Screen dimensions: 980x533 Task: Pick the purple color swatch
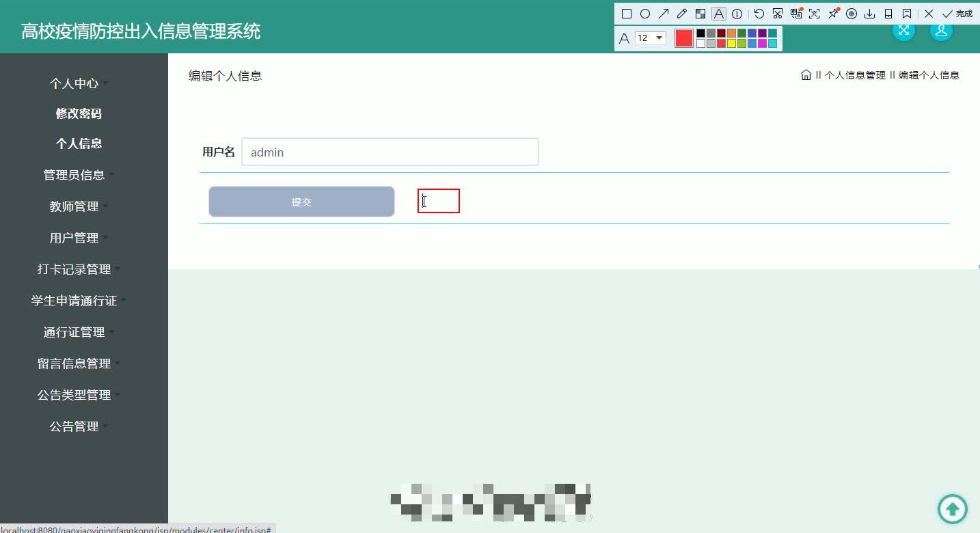tap(762, 33)
